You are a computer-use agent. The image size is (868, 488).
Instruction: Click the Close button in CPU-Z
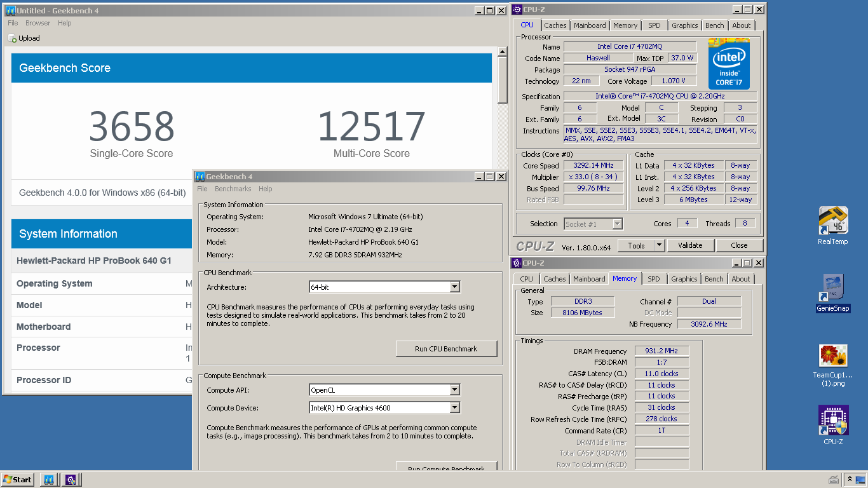coord(739,245)
